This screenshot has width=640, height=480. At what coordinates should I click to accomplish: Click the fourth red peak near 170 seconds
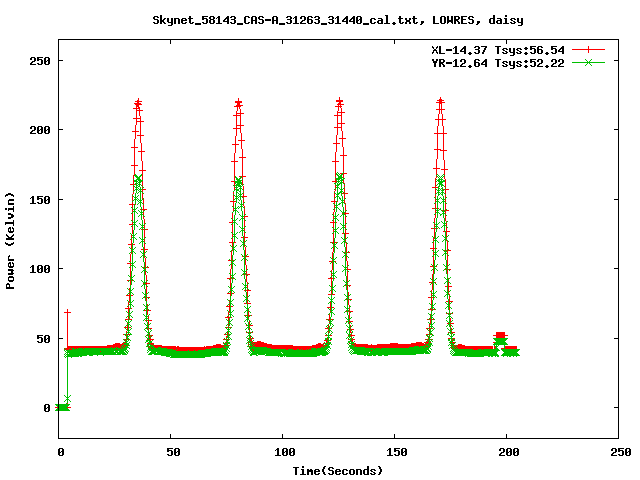tap(440, 102)
